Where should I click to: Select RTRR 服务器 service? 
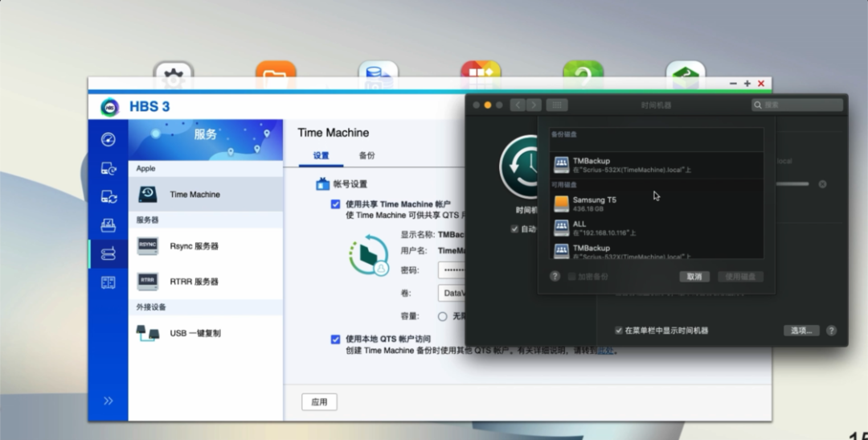click(206, 282)
